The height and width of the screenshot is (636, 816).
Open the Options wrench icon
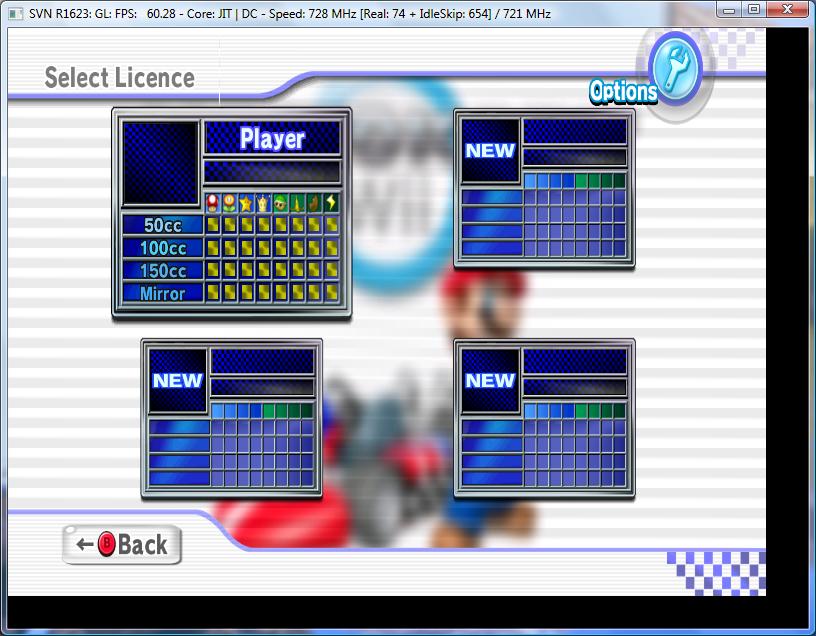pos(675,68)
